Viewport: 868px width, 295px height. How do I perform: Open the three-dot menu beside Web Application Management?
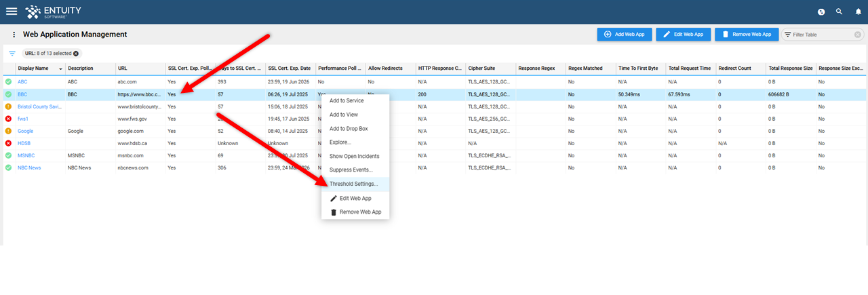click(x=14, y=34)
